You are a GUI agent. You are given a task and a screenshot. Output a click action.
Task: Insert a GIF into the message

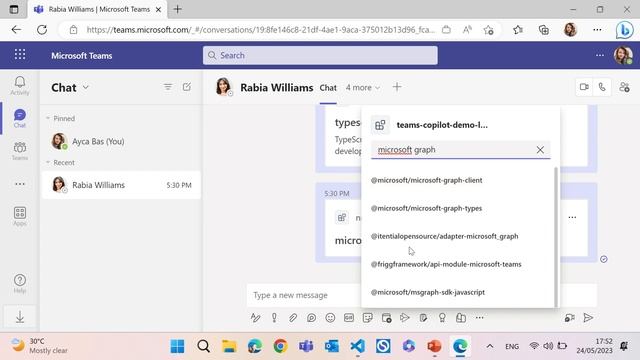click(349, 318)
